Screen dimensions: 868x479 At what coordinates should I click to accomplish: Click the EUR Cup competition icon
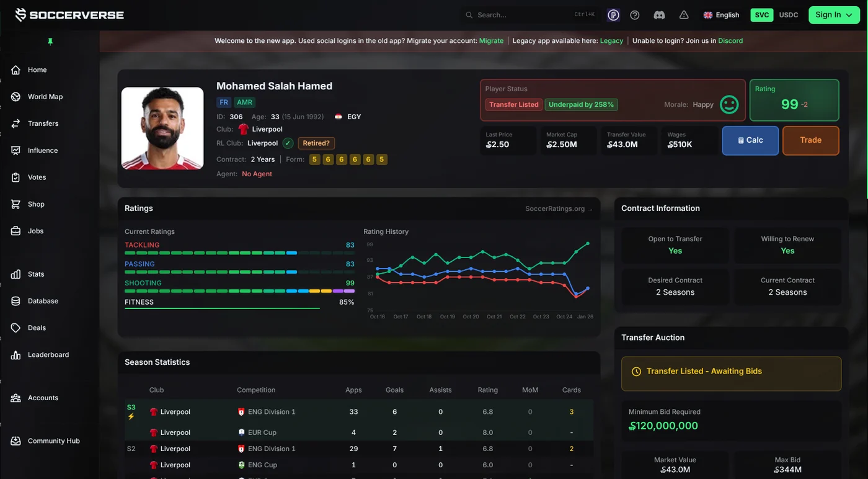242,432
